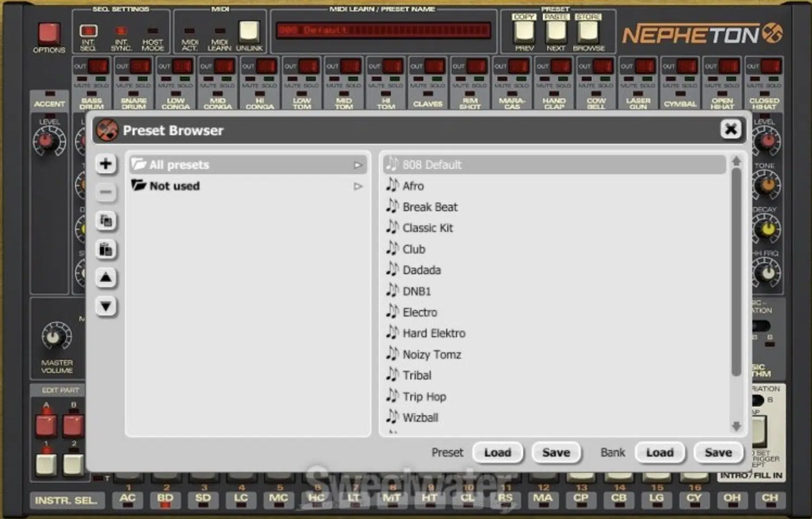812x519 pixels.
Task: Click the Preset Browser logo icon
Action: click(107, 130)
